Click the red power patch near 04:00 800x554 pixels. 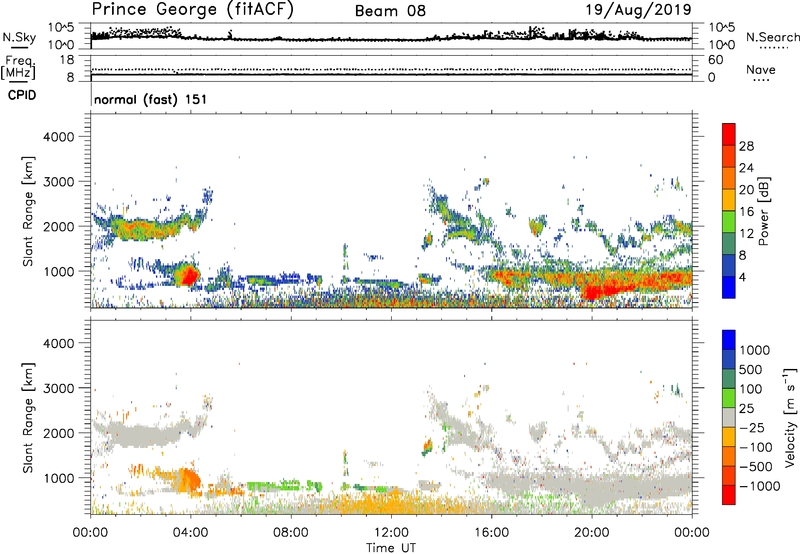coord(189,276)
